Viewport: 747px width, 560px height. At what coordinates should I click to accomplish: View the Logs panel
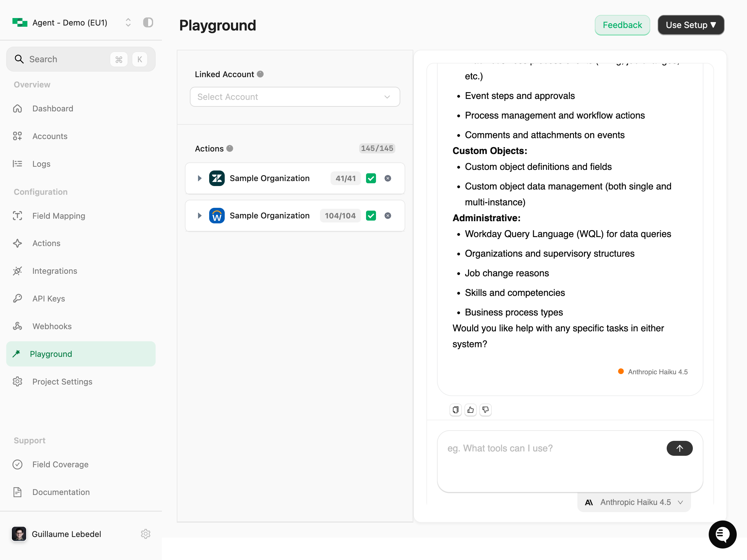click(x=41, y=164)
